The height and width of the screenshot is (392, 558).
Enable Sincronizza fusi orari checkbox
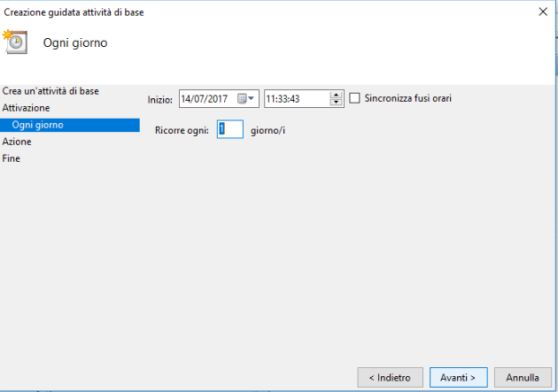click(354, 98)
